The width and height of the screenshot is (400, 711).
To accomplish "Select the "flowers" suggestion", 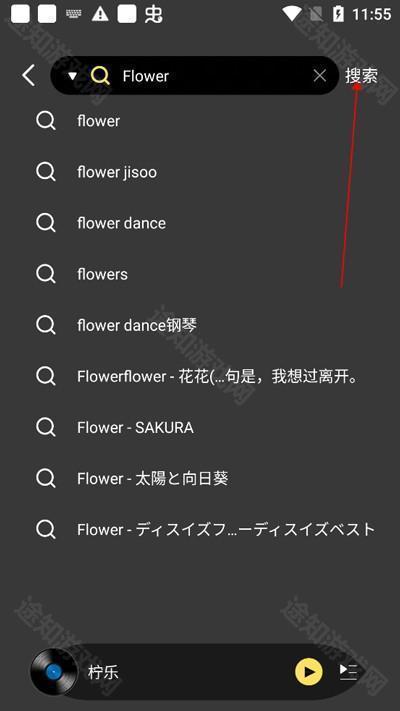I will coord(200,274).
